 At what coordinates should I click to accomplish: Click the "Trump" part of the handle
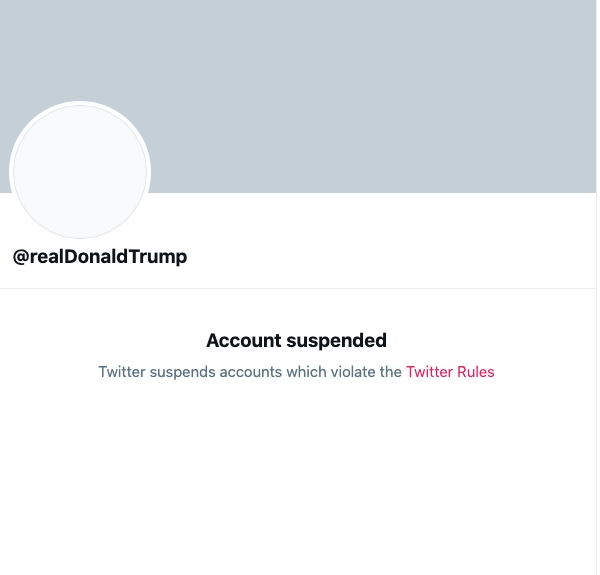pos(160,257)
